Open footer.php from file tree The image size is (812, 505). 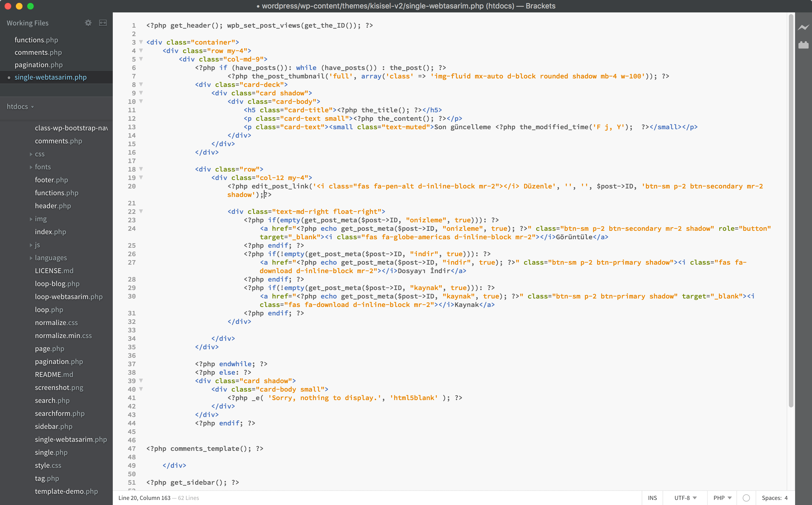point(51,180)
